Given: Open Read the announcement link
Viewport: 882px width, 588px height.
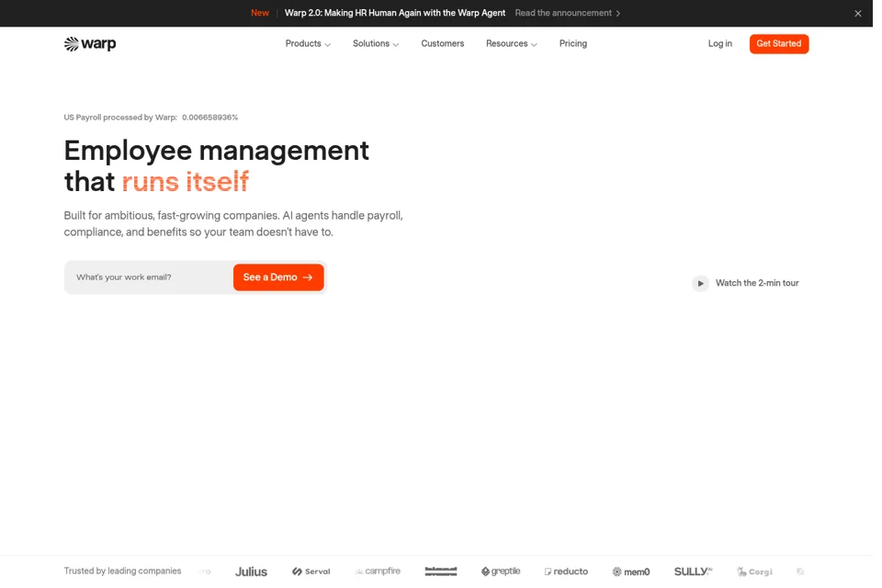Looking at the screenshot, I should click(x=568, y=13).
